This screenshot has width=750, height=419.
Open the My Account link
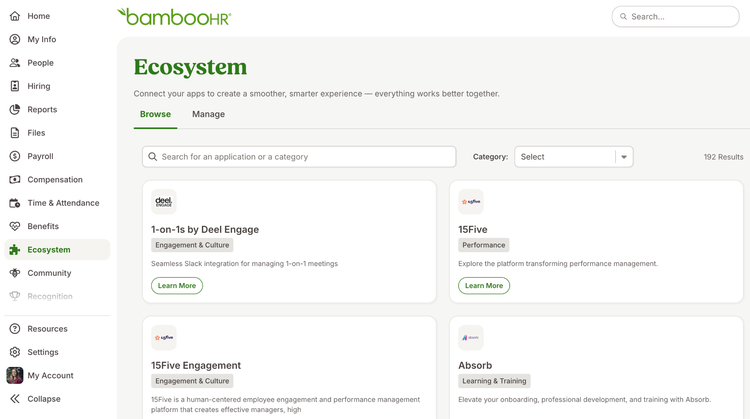click(50, 375)
